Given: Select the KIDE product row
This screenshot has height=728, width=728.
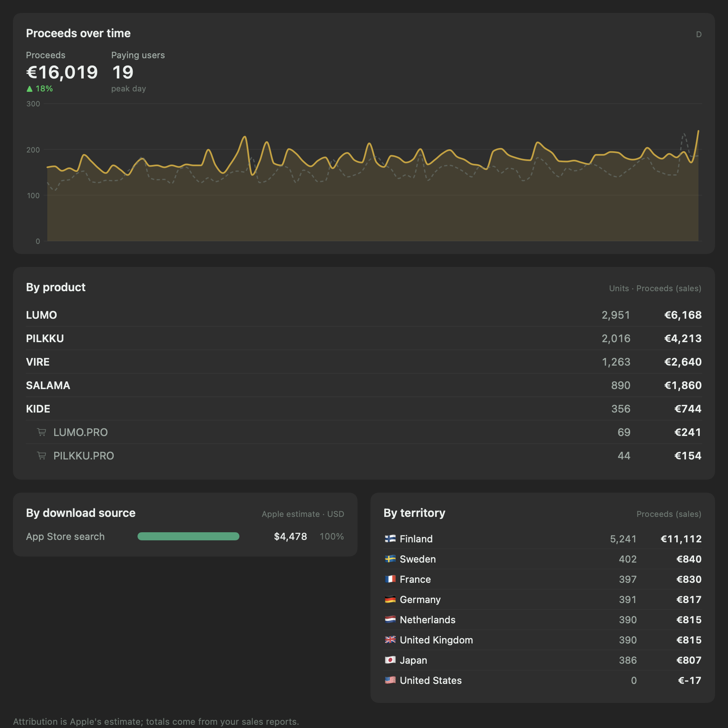Looking at the screenshot, I should [x=364, y=409].
